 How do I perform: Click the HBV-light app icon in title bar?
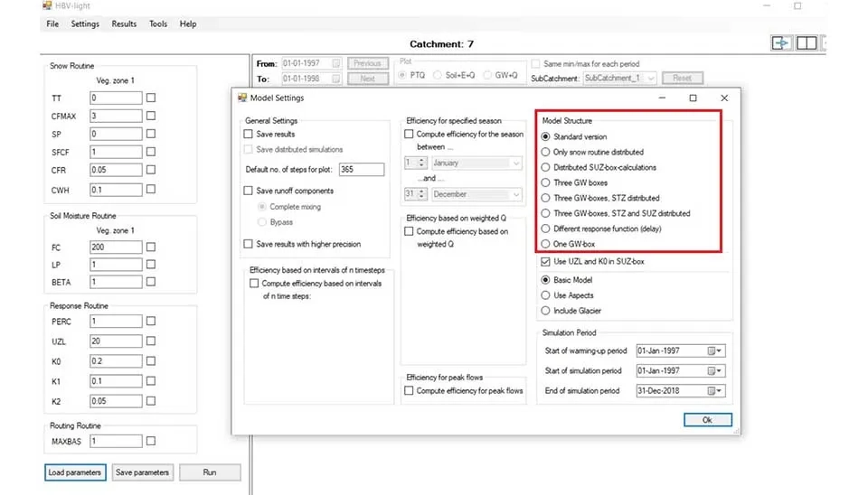[48, 5]
